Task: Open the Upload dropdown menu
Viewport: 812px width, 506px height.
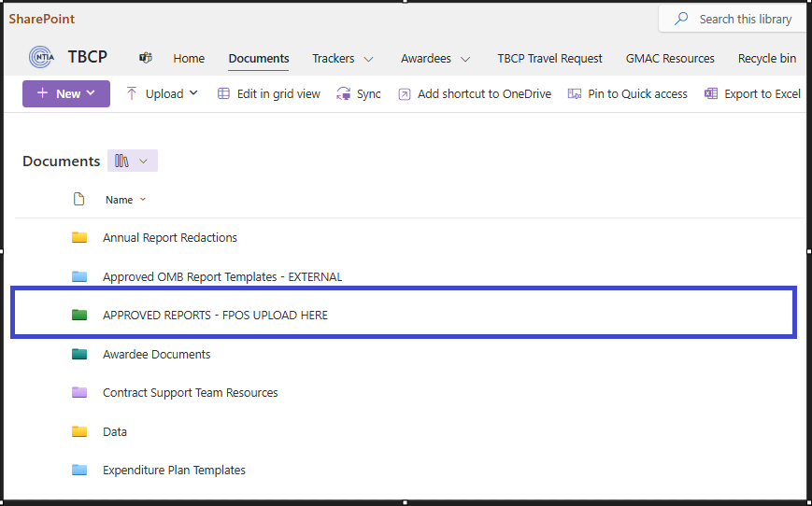Action: 193,93
